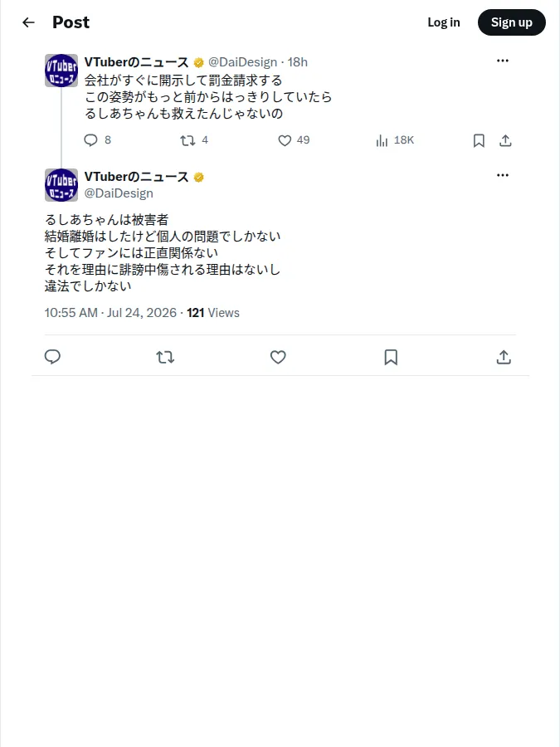Share the parent post via share icon
Image resolution: width=560 pixels, height=747 pixels.
505,140
